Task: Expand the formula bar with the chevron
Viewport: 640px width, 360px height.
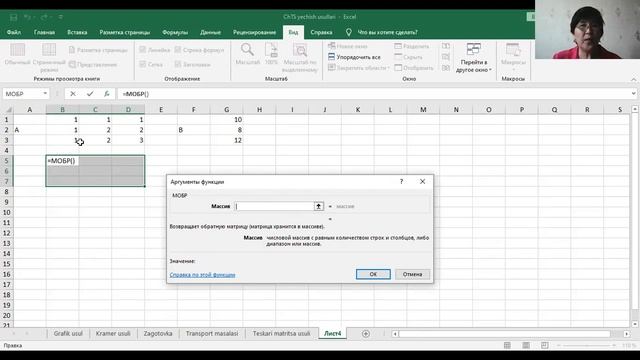Action: [633, 93]
